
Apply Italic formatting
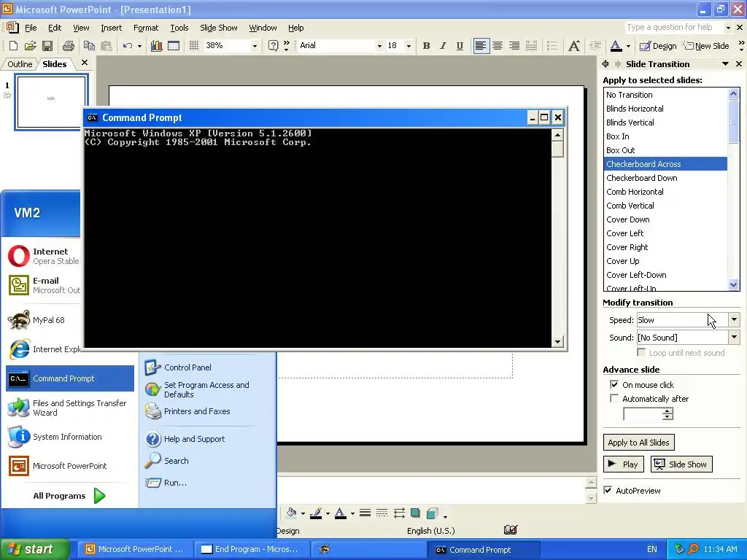443,46
